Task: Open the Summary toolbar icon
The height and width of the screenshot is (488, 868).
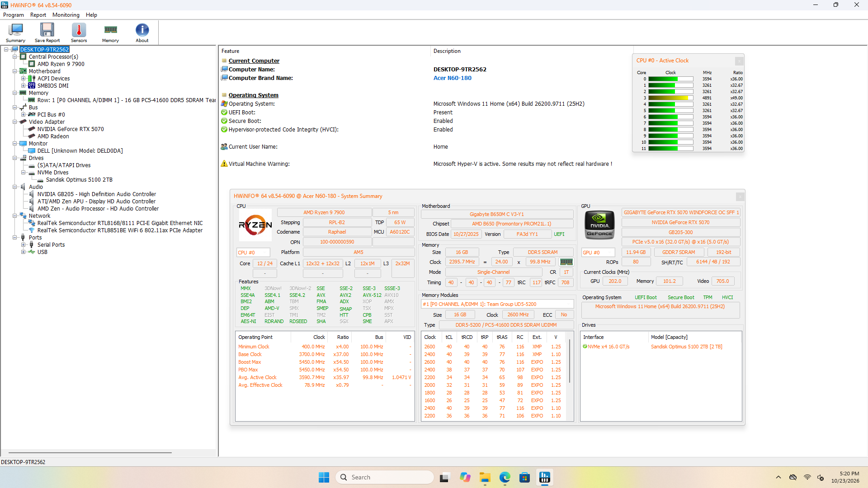Action: pos(15,33)
